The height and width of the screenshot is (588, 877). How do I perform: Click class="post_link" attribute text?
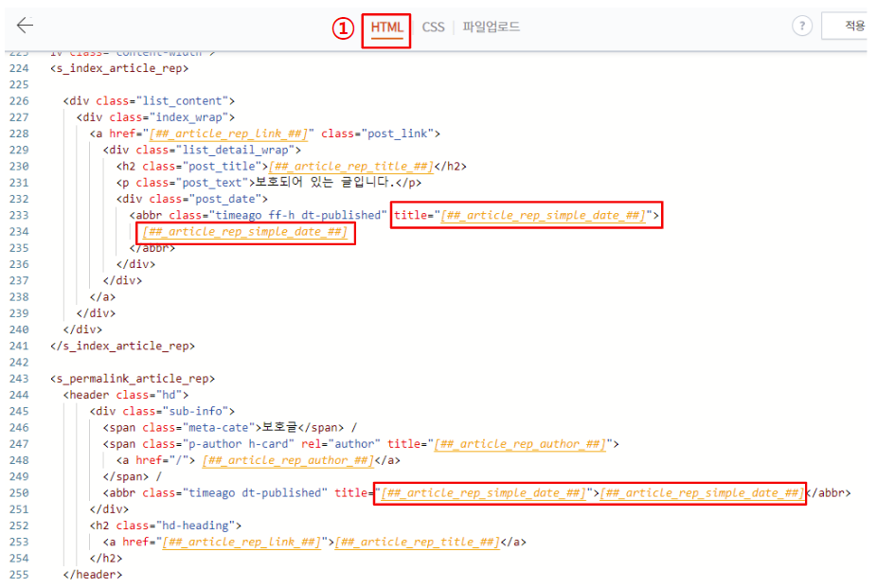[376, 134]
